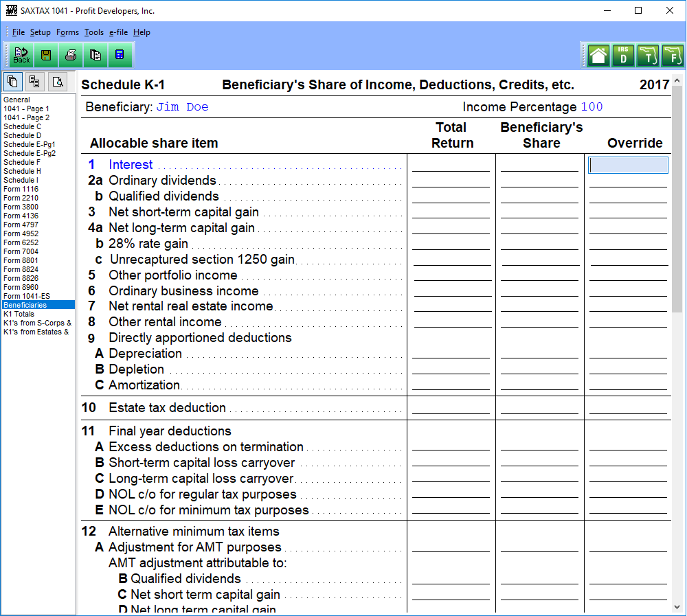Click the IRS D green icon
Image resolution: width=687 pixels, height=616 pixels.
(623, 56)
